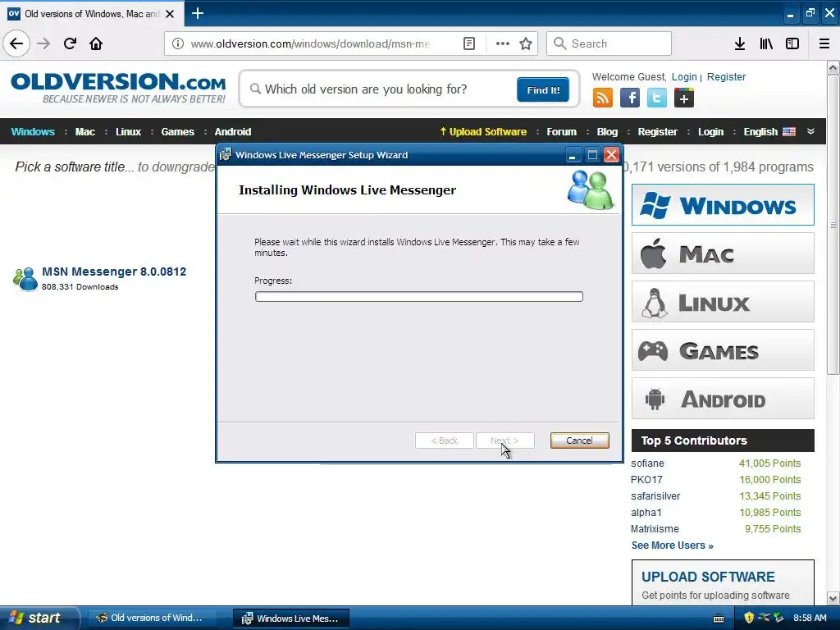This screenshot has height=630, width=840.
Task: Click the page scrollbar up arrow
Action: tap(833, 67)
